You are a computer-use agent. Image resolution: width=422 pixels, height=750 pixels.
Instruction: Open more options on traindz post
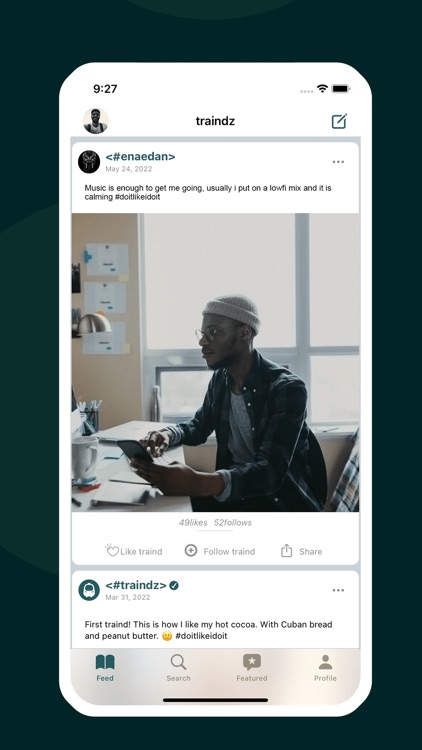338,590
